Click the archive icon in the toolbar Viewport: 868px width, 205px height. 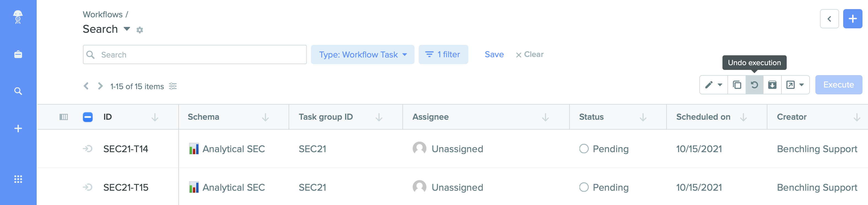[x=772, y=85]
